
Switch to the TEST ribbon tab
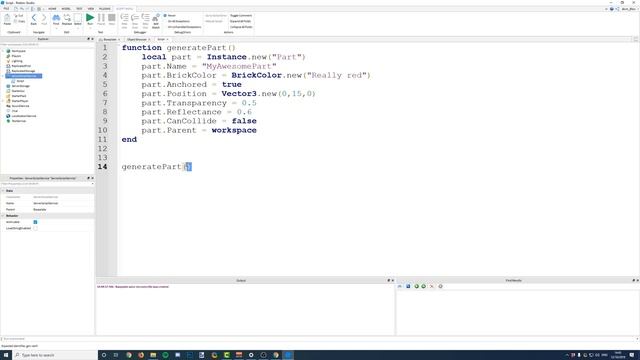pos(79,9)
